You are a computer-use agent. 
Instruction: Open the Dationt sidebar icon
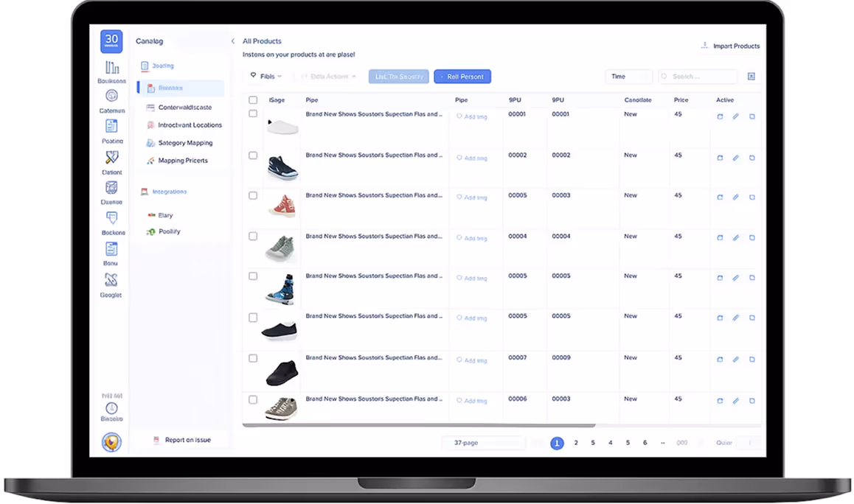111,157
